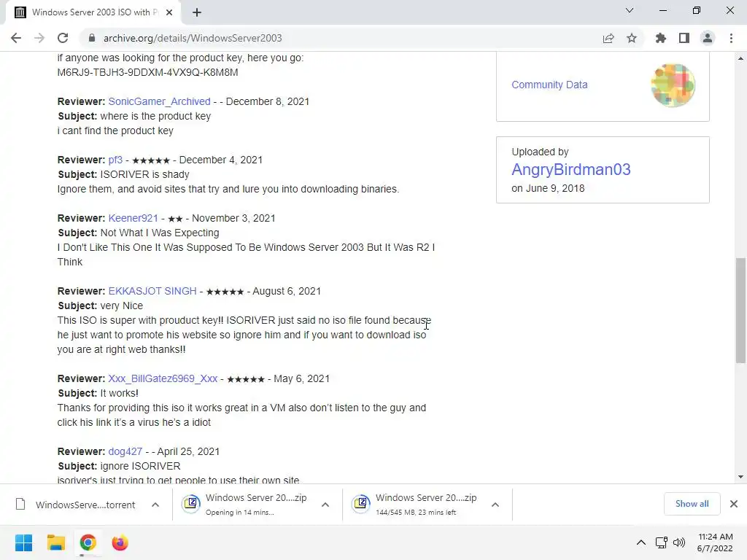The image size is (747, 560).
Task: Open network settings in system tray
Action: click(x=661, y=542)
